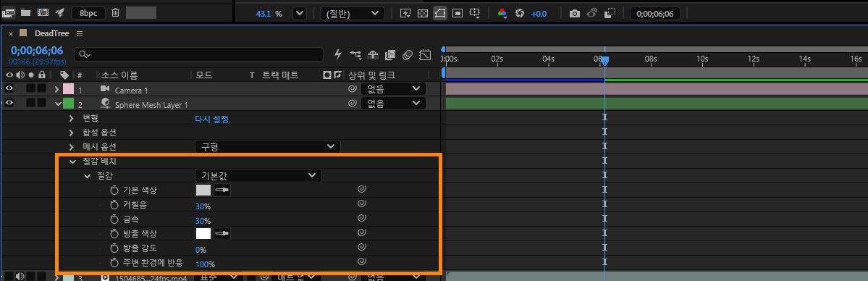This screenshot has width=868, height=281.
Task: Solo the Sphere Mesh Layer 1
Action: click(31, 103)
